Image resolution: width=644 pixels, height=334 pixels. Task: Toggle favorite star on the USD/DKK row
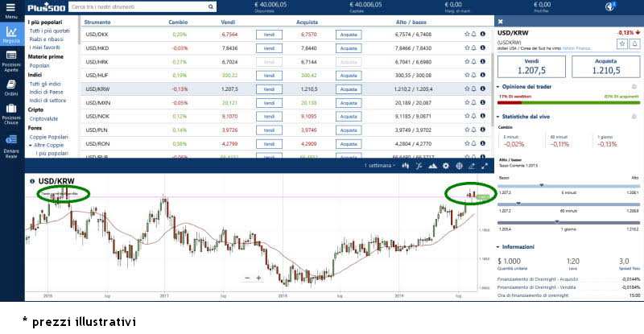(x=467, y=35)
